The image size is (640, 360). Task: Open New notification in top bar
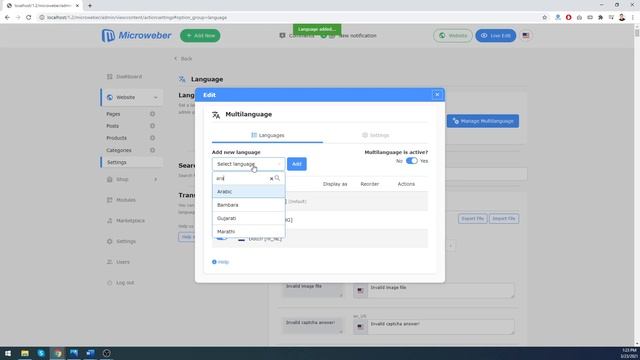pyautogui.click(x=353, y=36)
